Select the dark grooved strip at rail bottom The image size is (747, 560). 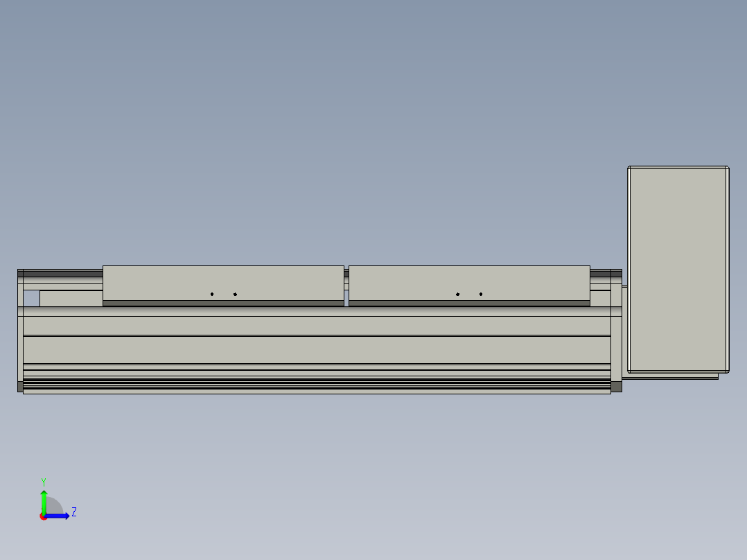pyautogui.click(x=317, y=383)
